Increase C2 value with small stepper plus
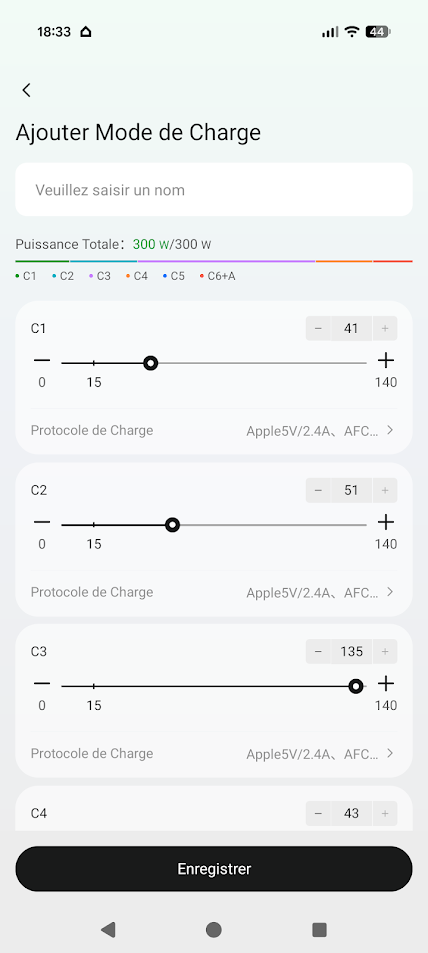This screenshot has height=953, width=428. point(385,490)
